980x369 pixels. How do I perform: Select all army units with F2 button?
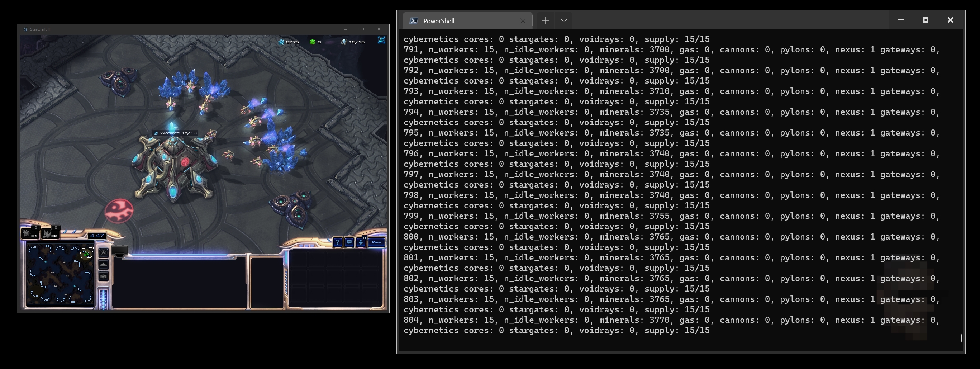pyautogui.click(x=50, y=233)
